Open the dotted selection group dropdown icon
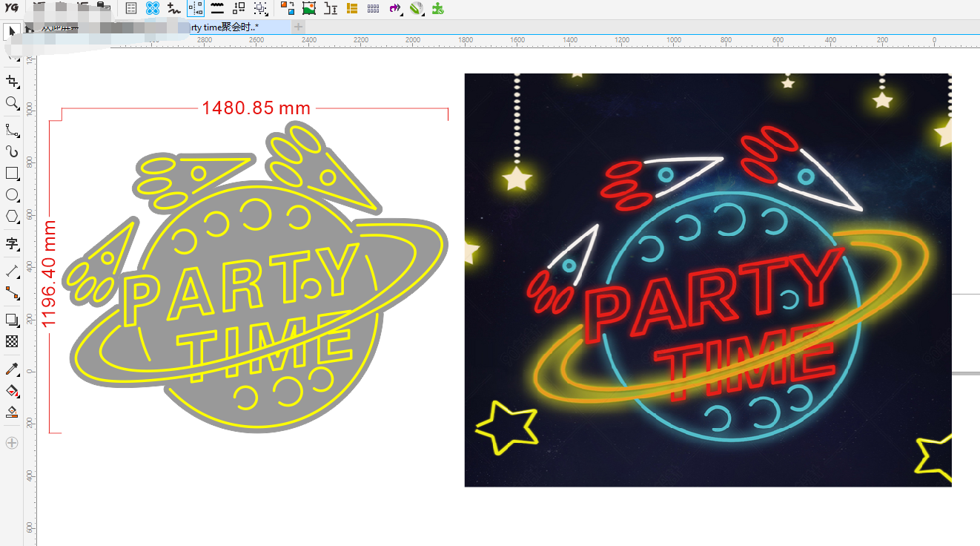 coord(260,8)
